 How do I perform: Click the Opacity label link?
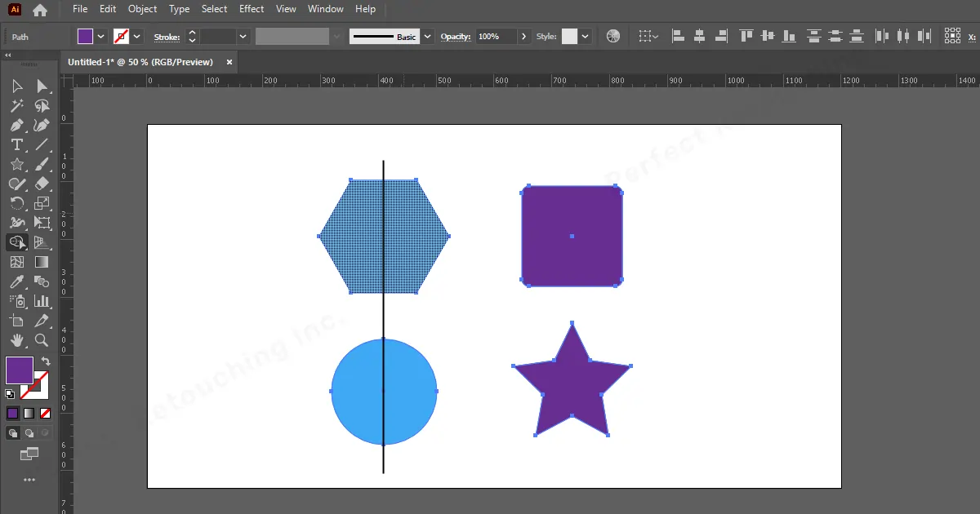(x=456, y=37)
